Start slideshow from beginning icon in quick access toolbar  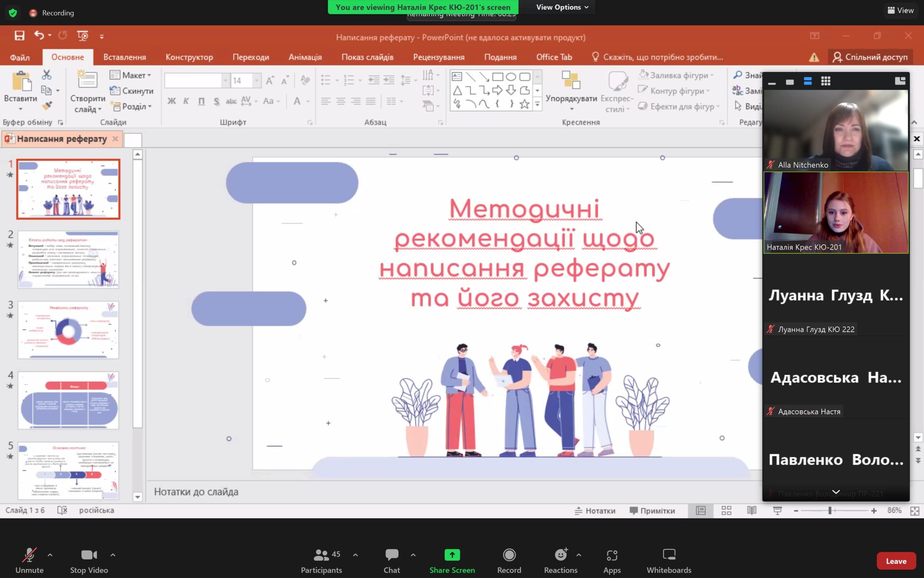click(82, 35)
